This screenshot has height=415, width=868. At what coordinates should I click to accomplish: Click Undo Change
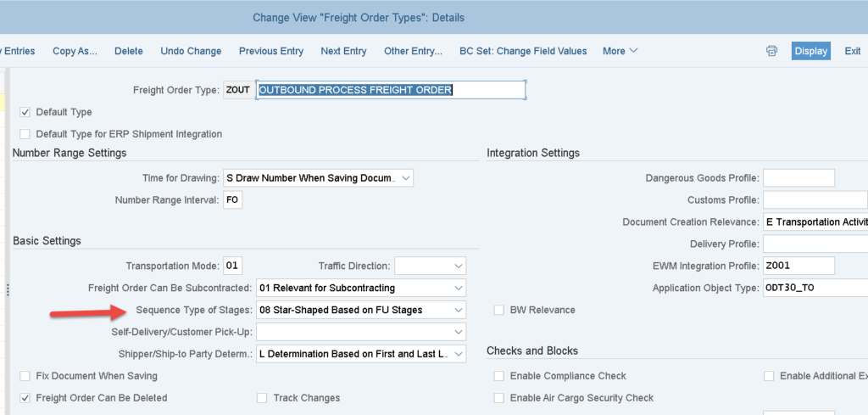191,51
